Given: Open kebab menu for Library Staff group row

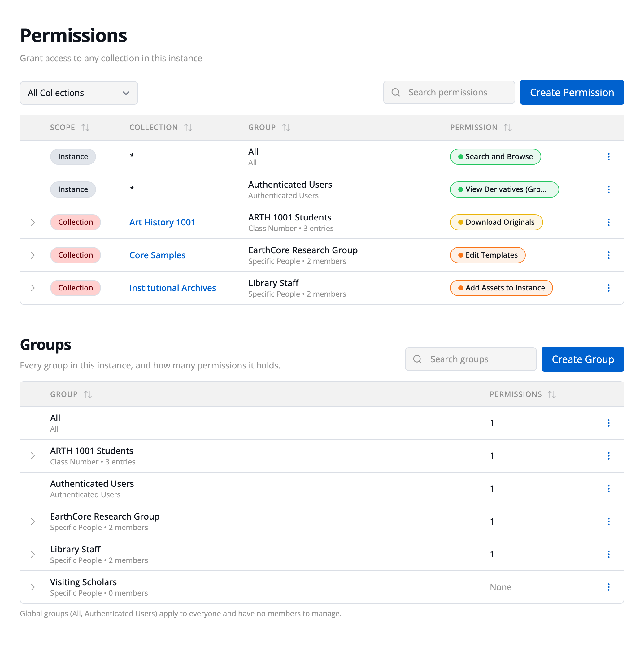Looking at the screenshot, I should coord(608,554).
